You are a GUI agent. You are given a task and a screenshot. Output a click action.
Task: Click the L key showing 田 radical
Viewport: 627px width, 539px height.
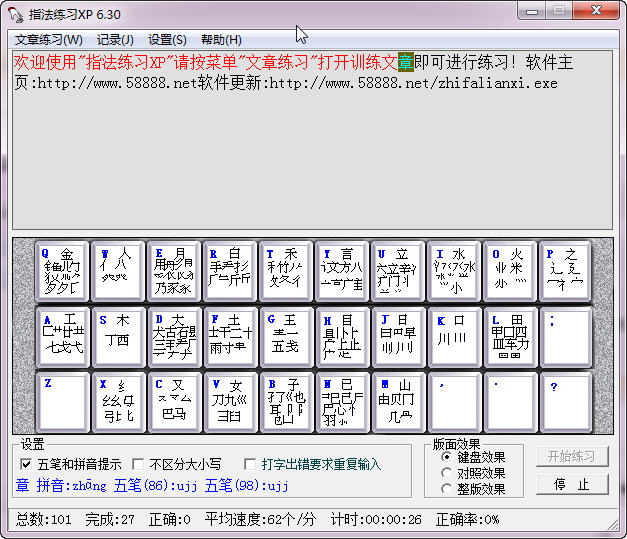[510, 337]
